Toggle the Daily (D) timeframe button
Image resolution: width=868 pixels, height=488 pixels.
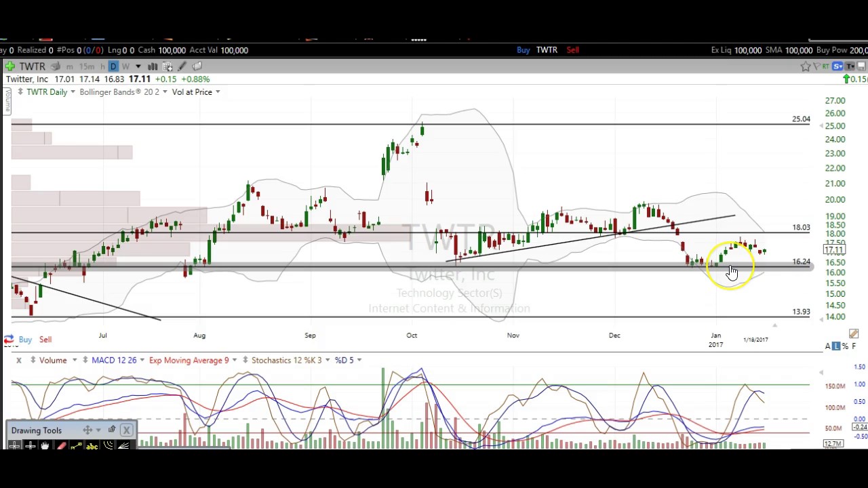click(x=113, y=66)
